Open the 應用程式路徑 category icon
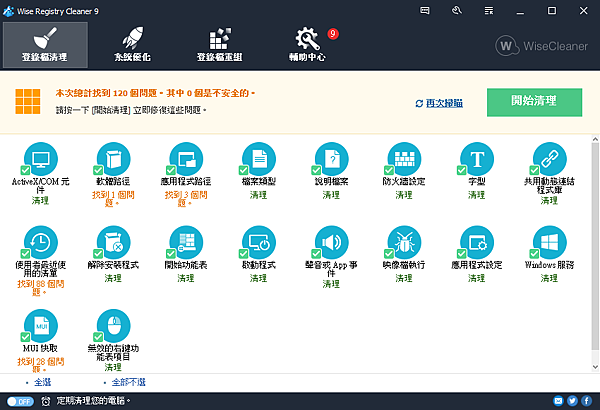The width and height of the screenshot is (600, 410). (x=186, y=159)
